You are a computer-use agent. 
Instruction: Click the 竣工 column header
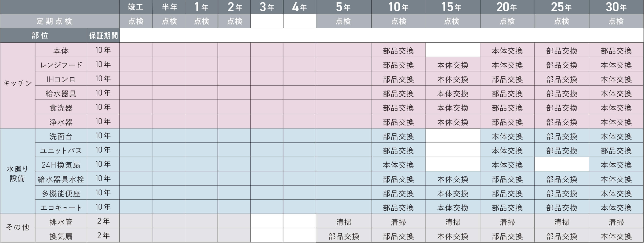(x=136, y=7)
